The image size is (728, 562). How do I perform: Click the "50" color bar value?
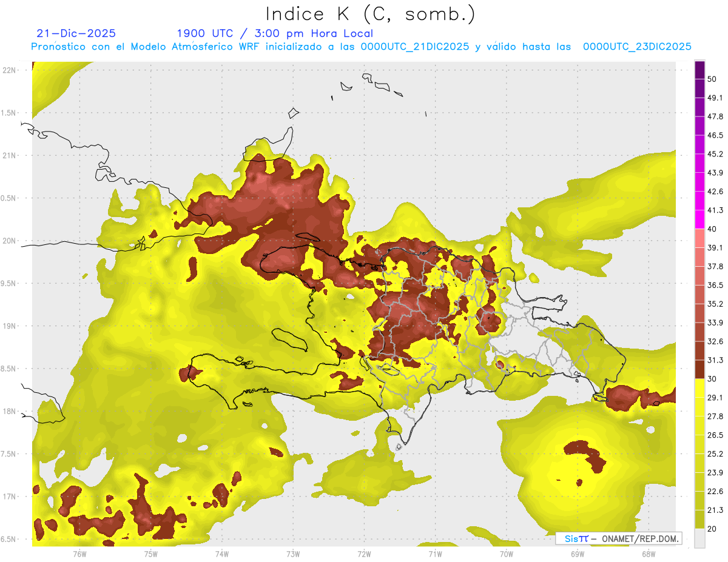coord(712,79)
